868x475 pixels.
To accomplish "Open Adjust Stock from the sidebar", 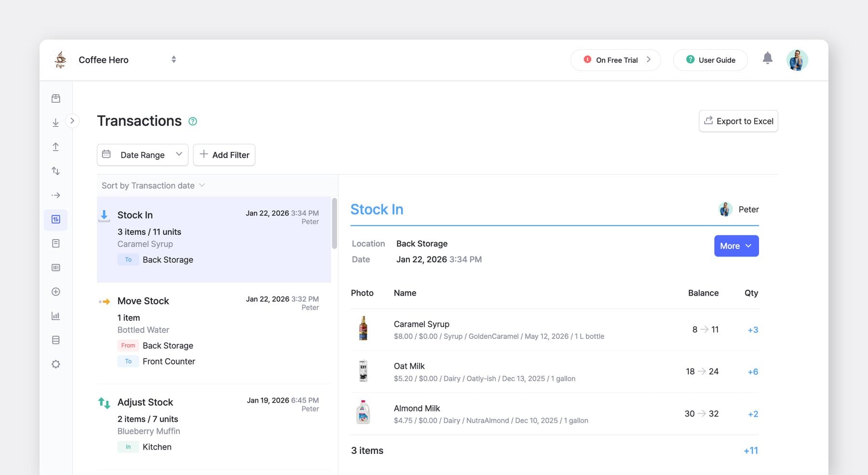I will pyautogui.click(x=56, y=171).
